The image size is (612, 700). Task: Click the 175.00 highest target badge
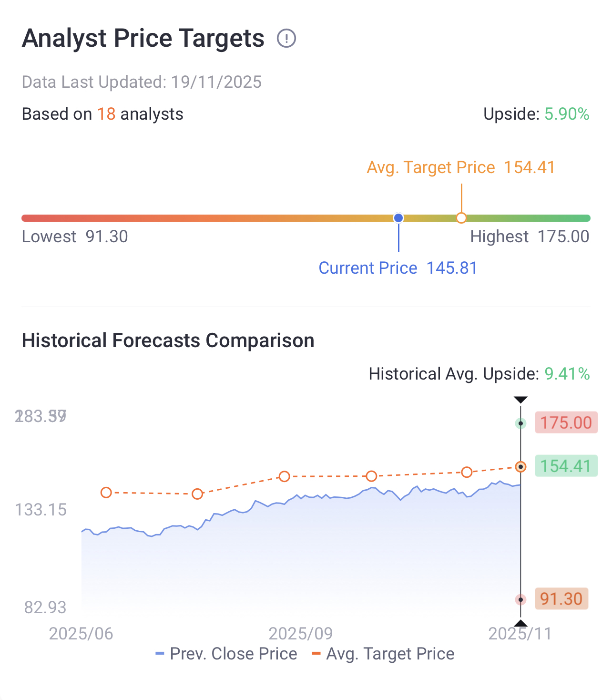pyautogui.click(x=566, y=422)
